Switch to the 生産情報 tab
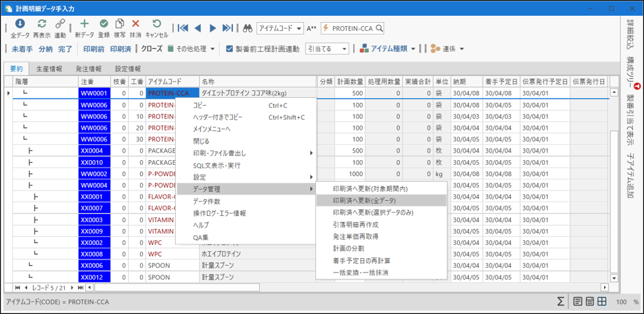Screen dimensions: 644x314 [x=49, y=69]
